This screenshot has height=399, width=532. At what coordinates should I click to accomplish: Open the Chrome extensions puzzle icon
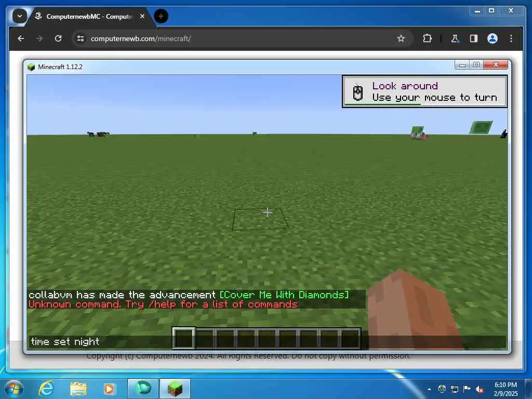pos(427,38)
